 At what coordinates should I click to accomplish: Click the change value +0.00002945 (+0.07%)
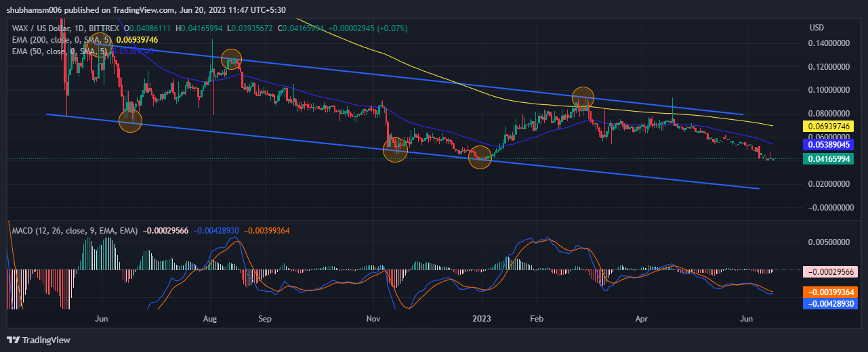369,29
